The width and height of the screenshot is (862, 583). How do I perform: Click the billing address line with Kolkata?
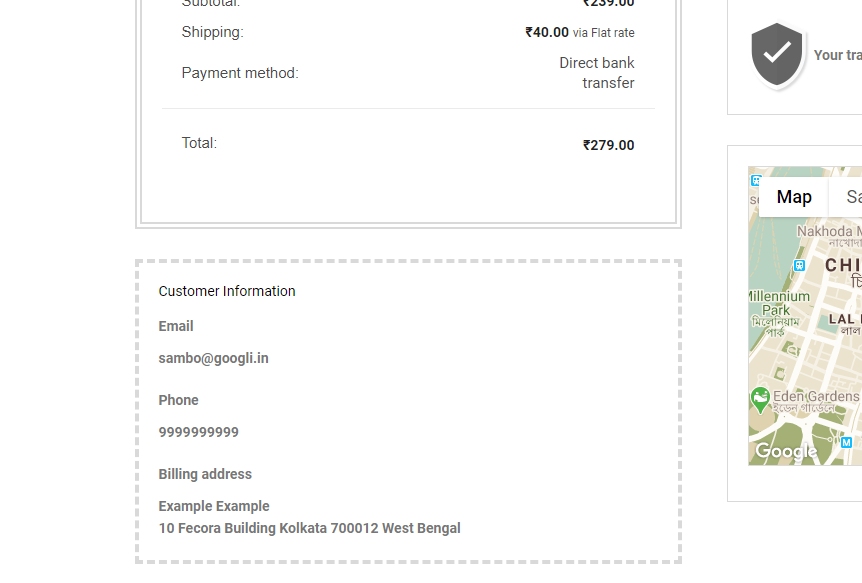[310, 528]
